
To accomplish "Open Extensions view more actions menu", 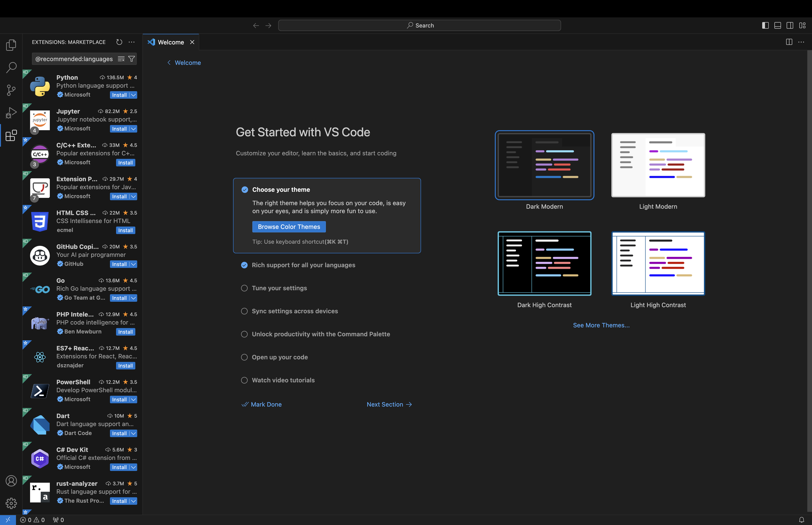I will (132, 42).
